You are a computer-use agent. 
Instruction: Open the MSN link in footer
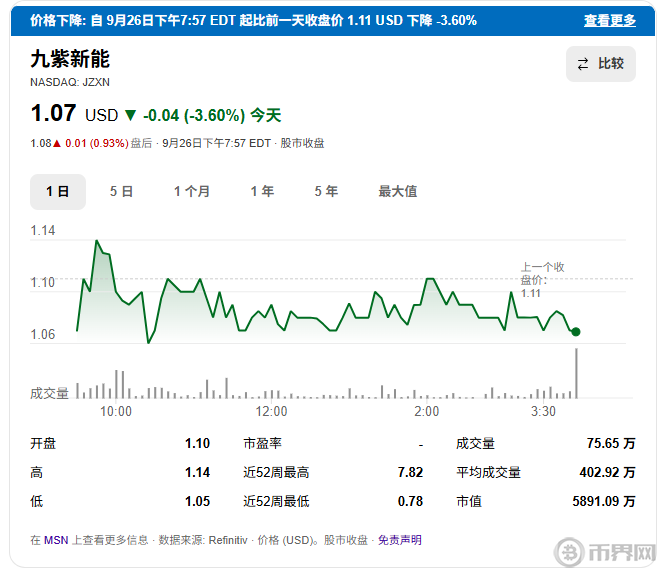tap(56, 540)
